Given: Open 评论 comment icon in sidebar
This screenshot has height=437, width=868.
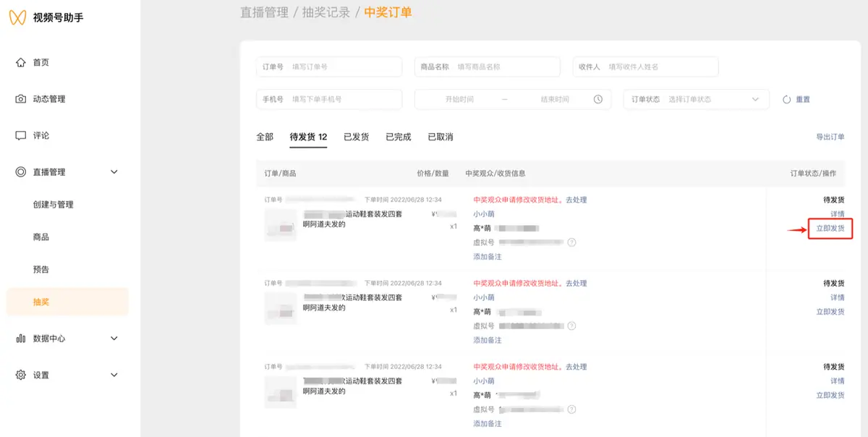Looking at the screenshot, I should pos(20,135).
